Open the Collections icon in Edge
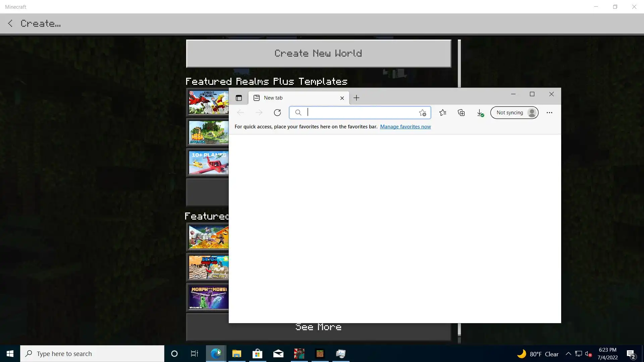Image resolution: width=644 pixels, height=362 pixels. point(461,113)
